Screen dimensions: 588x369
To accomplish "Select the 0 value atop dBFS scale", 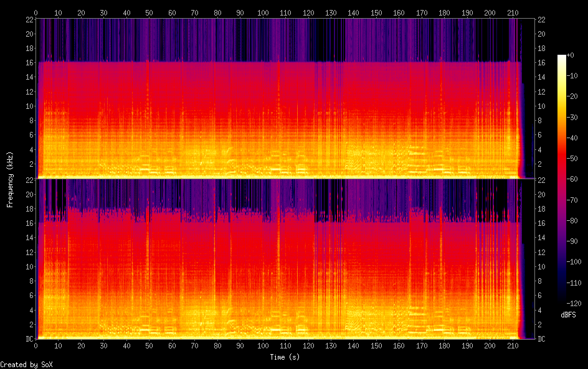I will click(571, 55).
